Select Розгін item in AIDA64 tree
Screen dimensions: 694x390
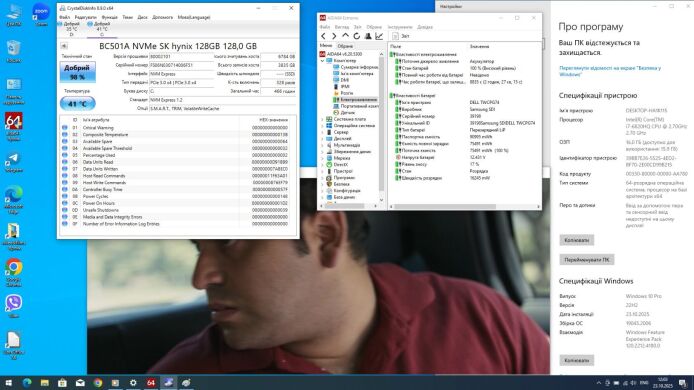[x=343, y=93]
